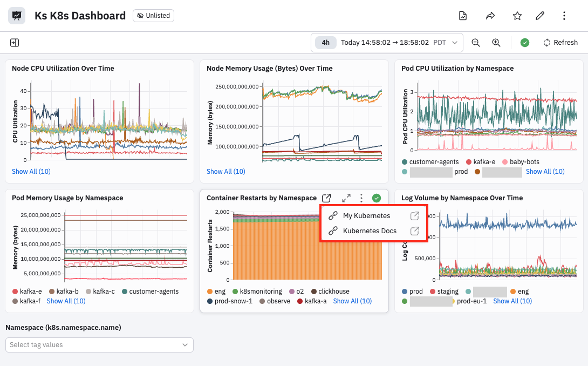Toggle the left sidebar panel icon
The width and height of the screenshot is (588, 366).
[x=15, y=43]
